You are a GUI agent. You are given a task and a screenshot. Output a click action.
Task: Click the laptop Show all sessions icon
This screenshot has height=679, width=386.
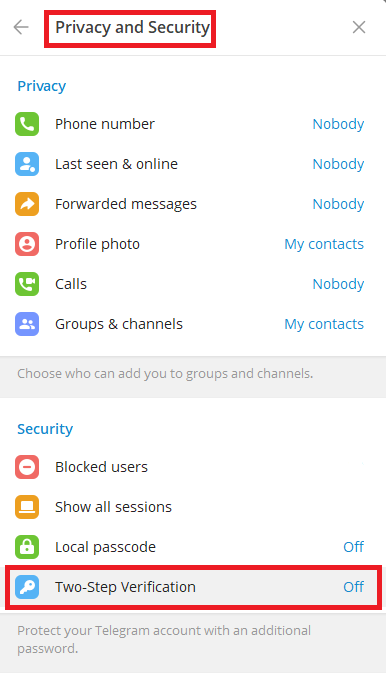point(27,507)
